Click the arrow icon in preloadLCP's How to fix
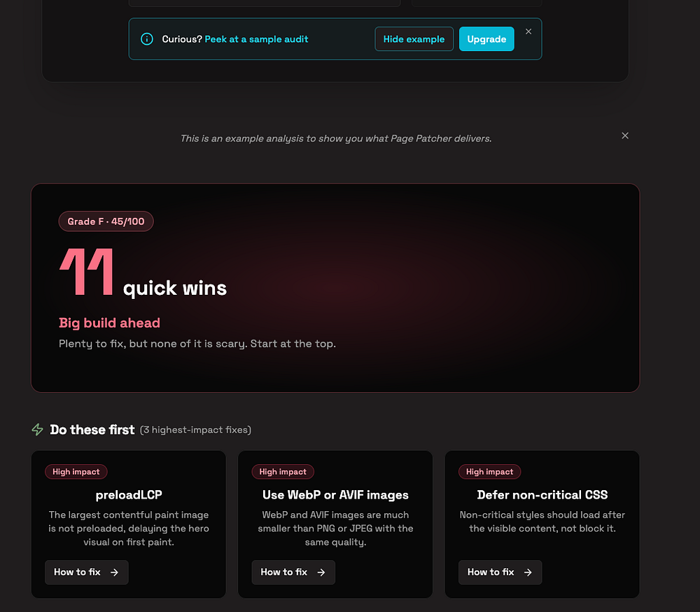The width and height of the screenshot is (700, 612). click(114, 572)
